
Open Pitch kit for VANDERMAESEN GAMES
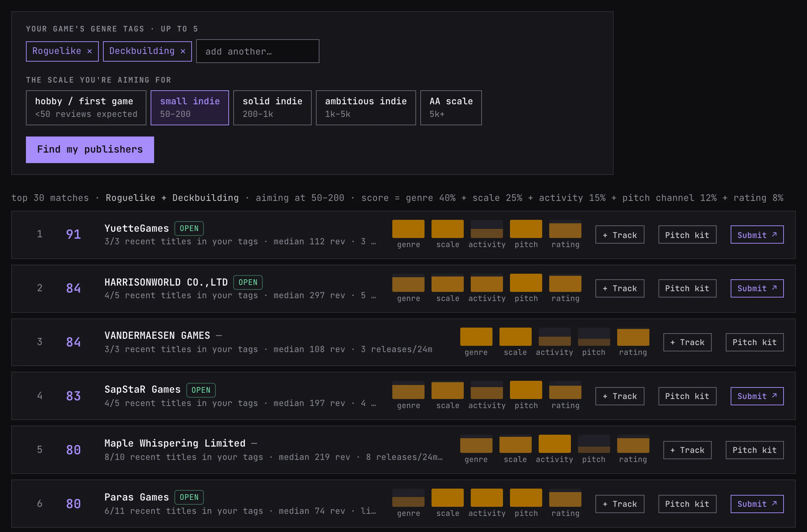point(755,342)
